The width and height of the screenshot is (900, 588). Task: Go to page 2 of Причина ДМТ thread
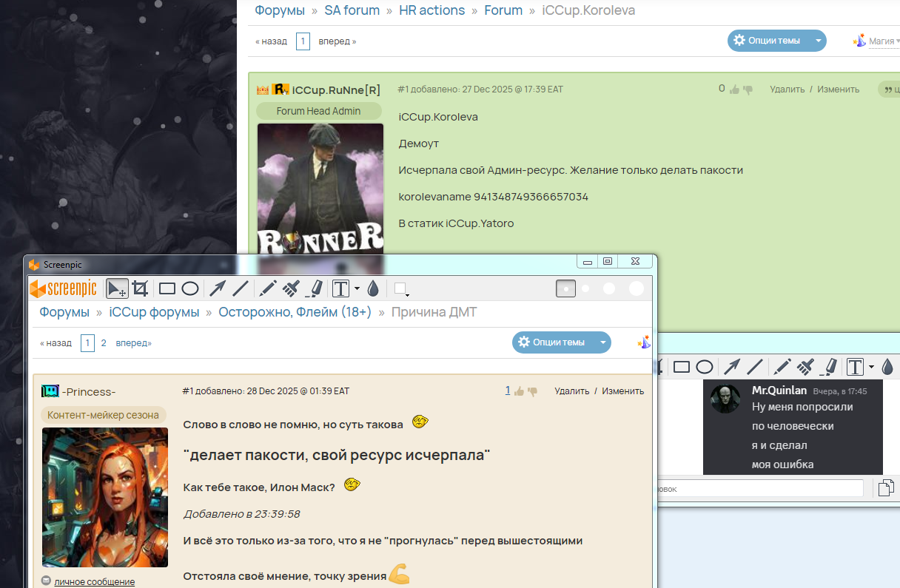point(104,343)
